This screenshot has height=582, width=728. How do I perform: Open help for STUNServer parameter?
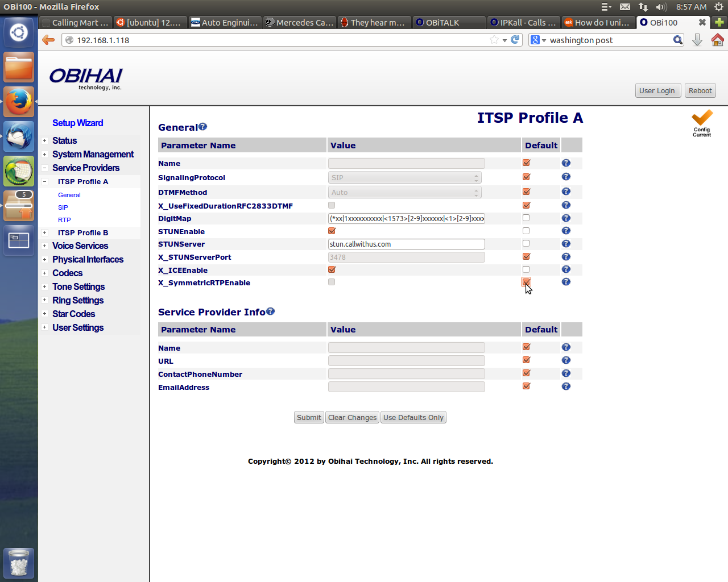pos(566,244)
